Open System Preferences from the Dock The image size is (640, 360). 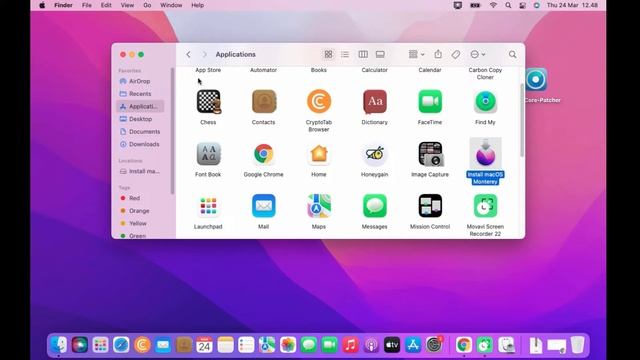tap(434, 345)
